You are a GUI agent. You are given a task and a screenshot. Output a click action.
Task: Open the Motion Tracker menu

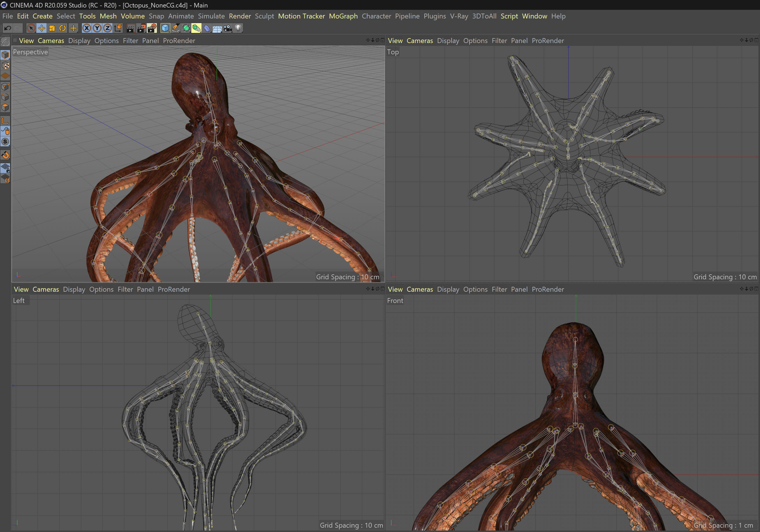click(x=301, y=16)
